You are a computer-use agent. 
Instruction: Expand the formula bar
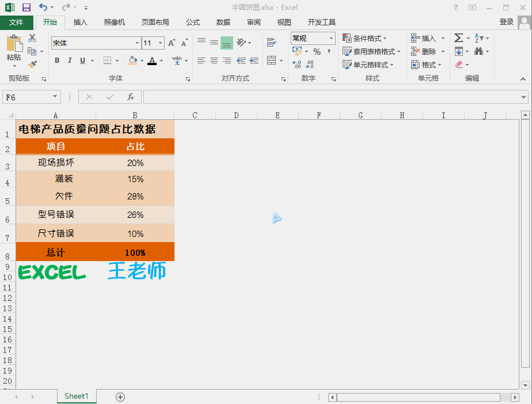[x=523, y=97]
